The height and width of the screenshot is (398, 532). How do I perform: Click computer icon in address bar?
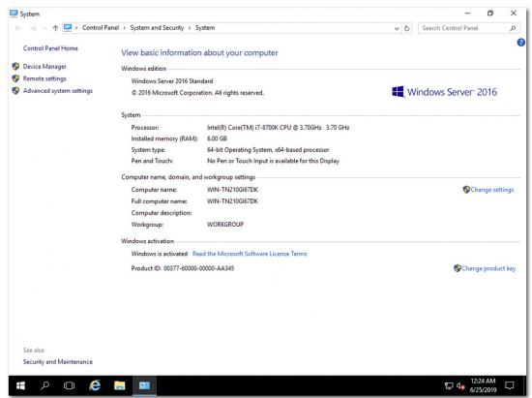click(68, 27)
